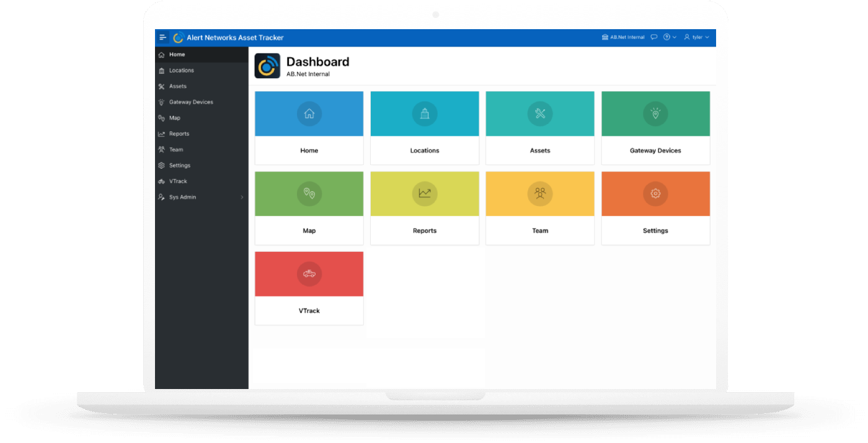The height and width of the screenshot is (443, 868).
Task: Click the Dashboard app logo icon
Action: pos(267,66)
